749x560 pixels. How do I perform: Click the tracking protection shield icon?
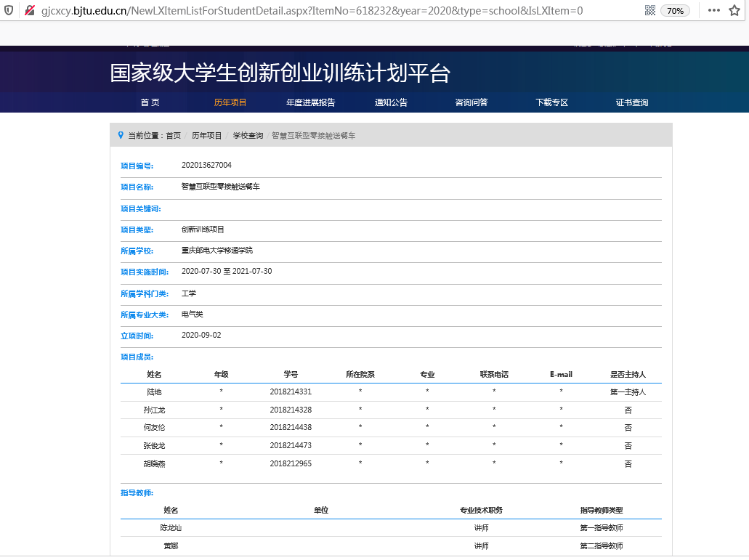tap(9, 11)
